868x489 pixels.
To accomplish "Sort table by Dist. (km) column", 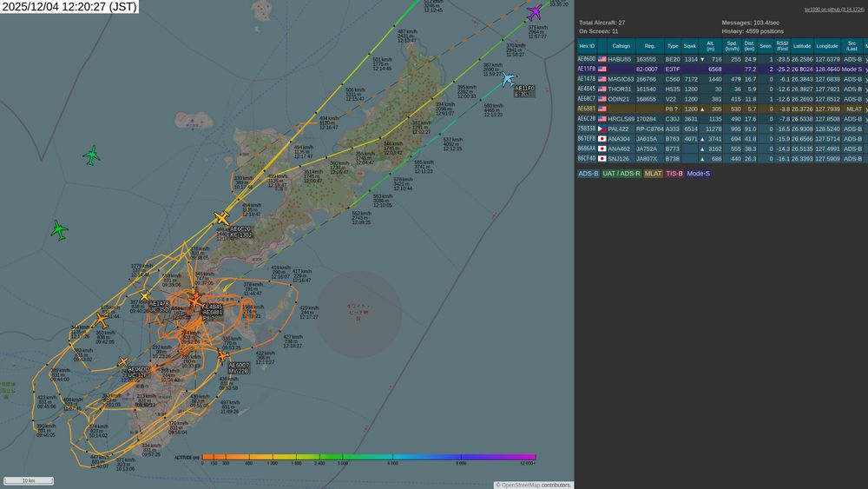I will pos(749,46).
